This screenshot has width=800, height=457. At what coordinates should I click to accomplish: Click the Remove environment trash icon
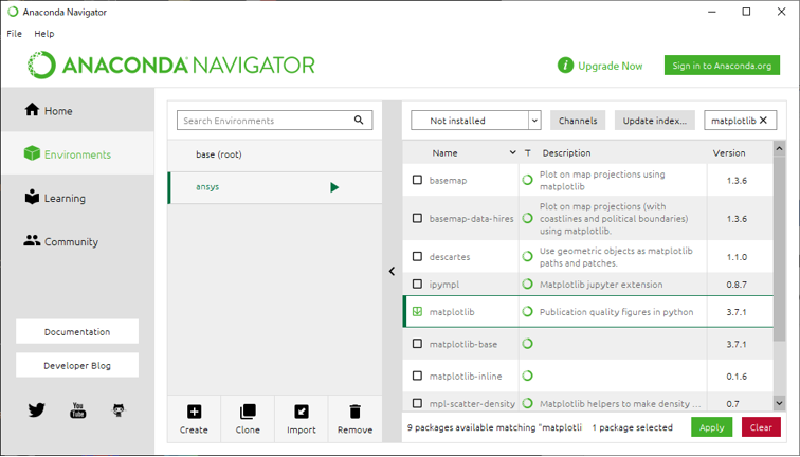pos(355,411)
